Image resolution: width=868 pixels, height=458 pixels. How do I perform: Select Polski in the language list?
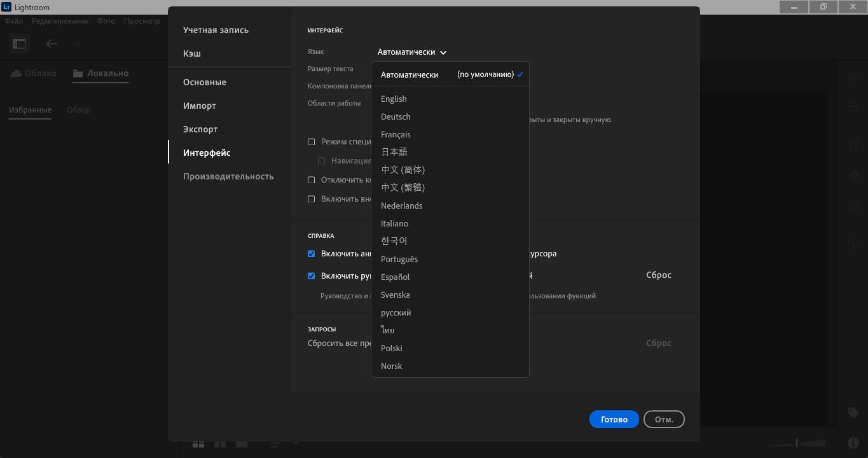(450, 348)
